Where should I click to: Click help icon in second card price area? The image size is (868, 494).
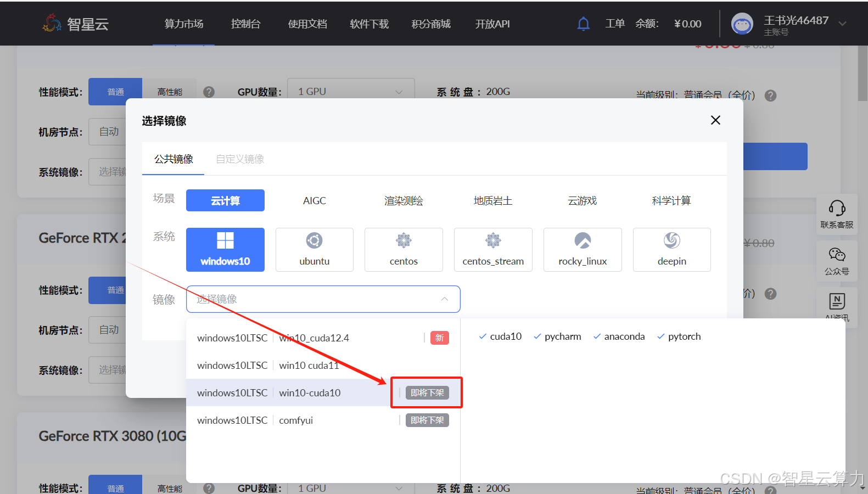[771, 294]
